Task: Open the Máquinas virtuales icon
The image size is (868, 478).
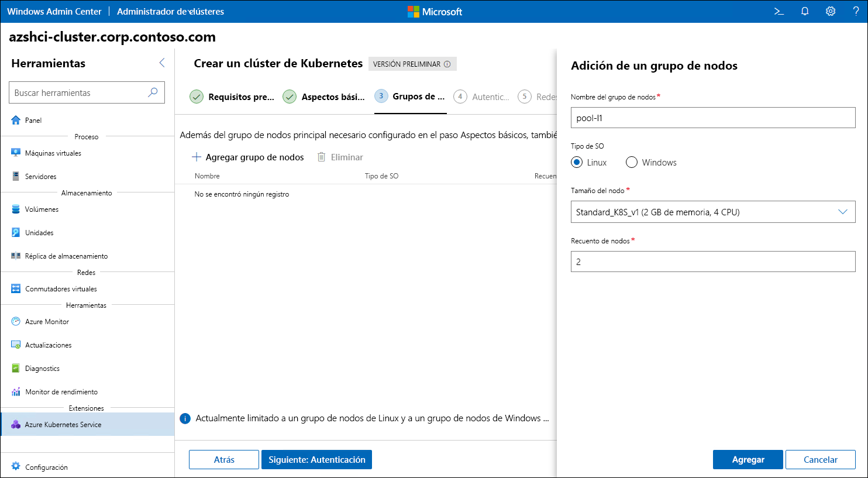Action: [x=16, y=153]
